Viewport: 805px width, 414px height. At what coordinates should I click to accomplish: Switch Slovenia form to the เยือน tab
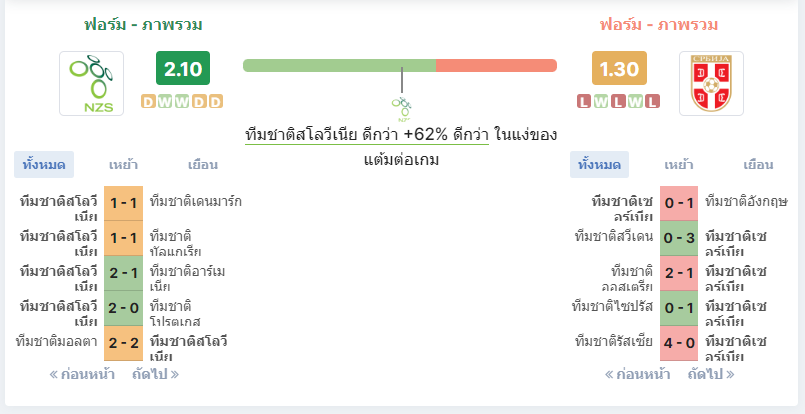[203, 165]
